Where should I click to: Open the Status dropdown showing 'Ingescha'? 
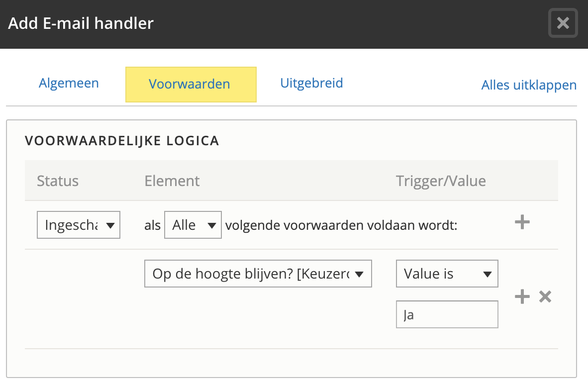tap(79, 225)
